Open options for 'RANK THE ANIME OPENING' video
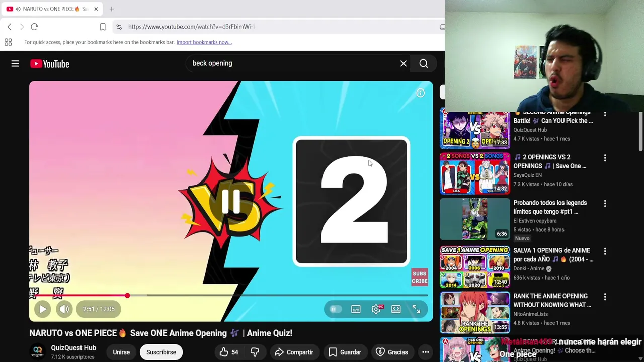This screenshot has height=362, width=644. coord(605,297)
